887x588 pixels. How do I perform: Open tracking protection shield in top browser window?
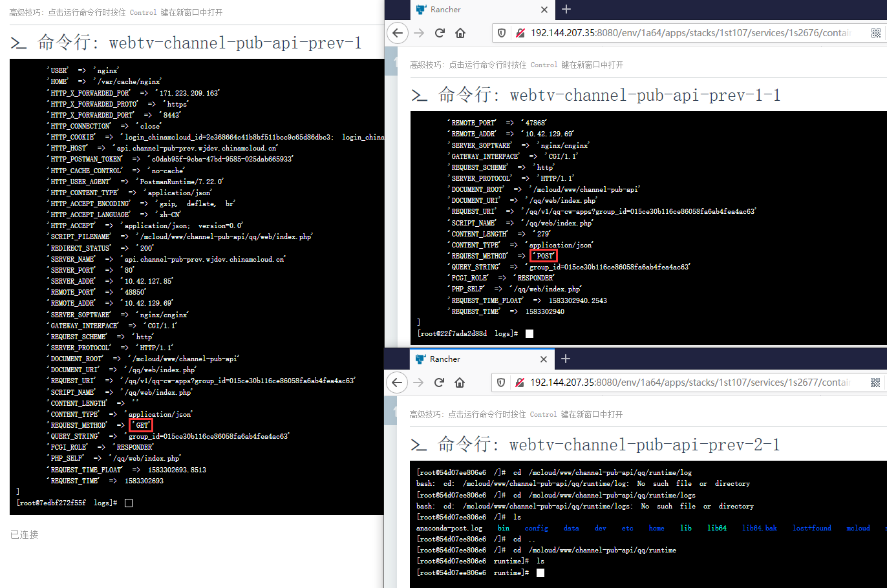(x=502, y=33)
